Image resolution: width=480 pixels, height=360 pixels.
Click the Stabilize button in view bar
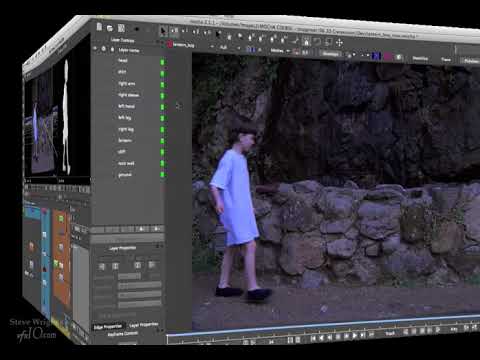[x=420, y=58]
